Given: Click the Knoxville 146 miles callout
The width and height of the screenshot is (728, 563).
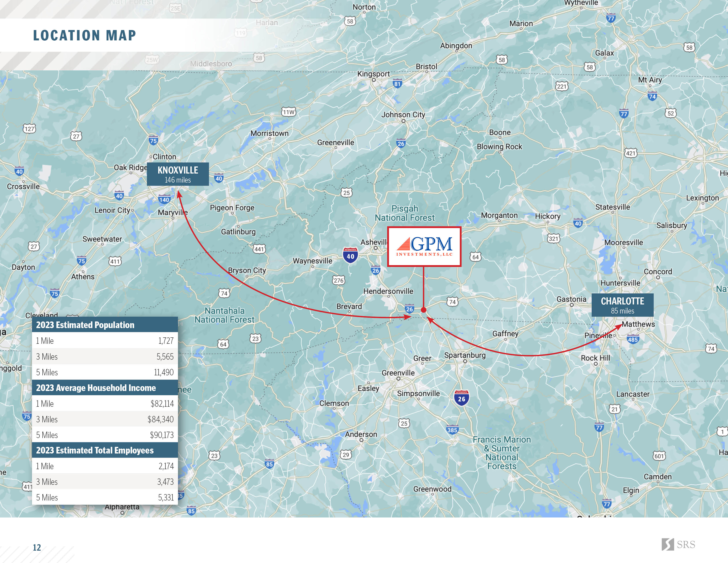Looking at the screenshot, I should click(x=178, y=174).
